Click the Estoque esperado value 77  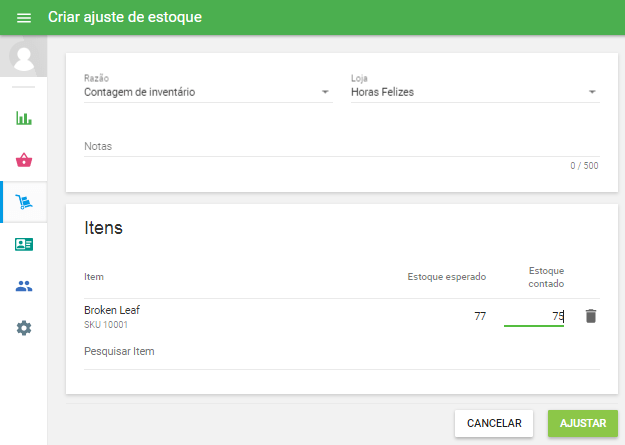(480, 316)
